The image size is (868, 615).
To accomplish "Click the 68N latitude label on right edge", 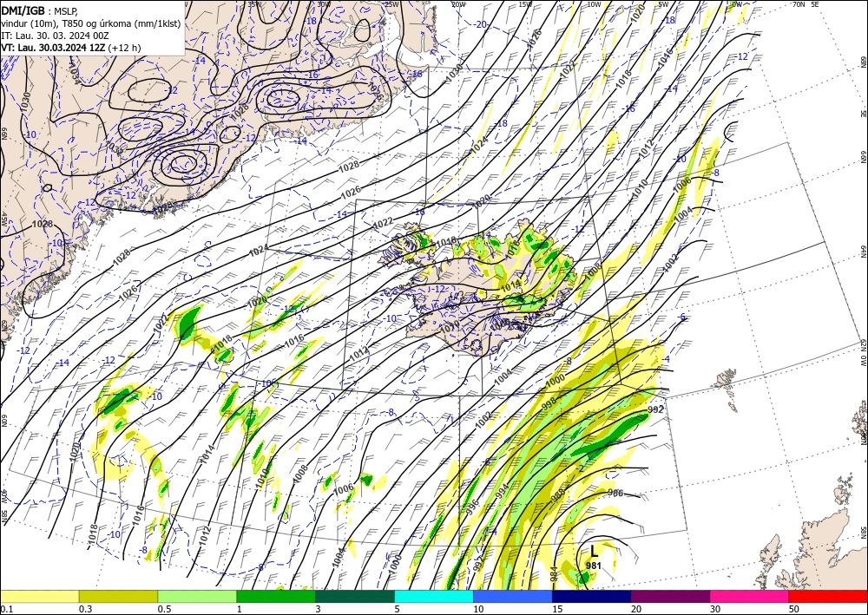I will point(863,61).
